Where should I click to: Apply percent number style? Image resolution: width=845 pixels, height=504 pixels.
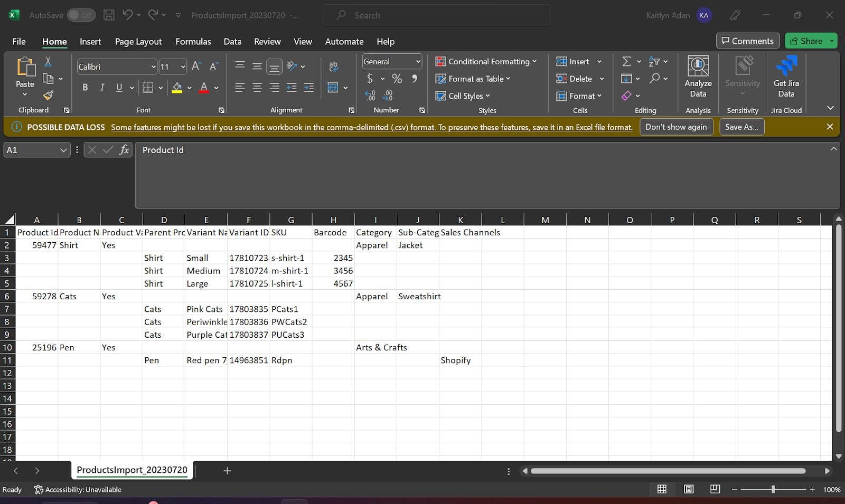click(397, 79)
